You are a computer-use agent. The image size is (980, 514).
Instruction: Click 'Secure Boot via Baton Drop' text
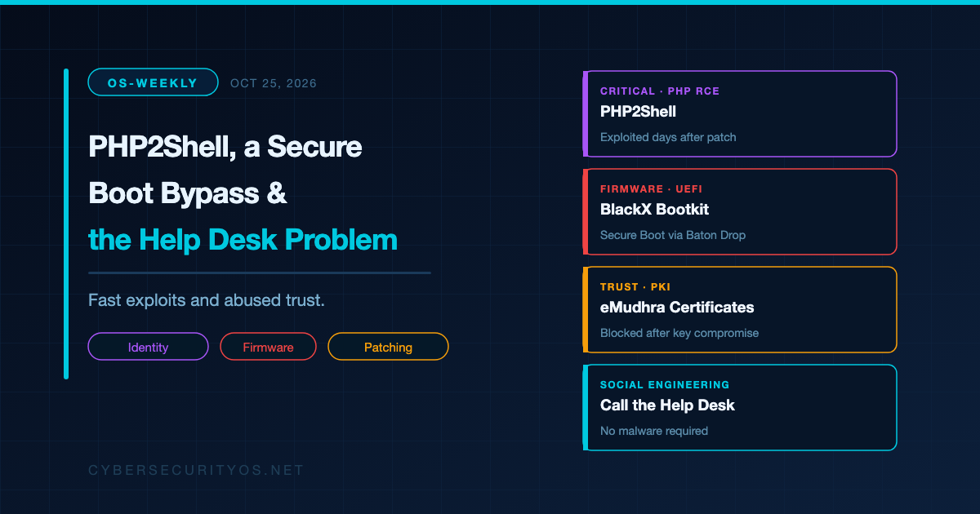tap(673, 235)
